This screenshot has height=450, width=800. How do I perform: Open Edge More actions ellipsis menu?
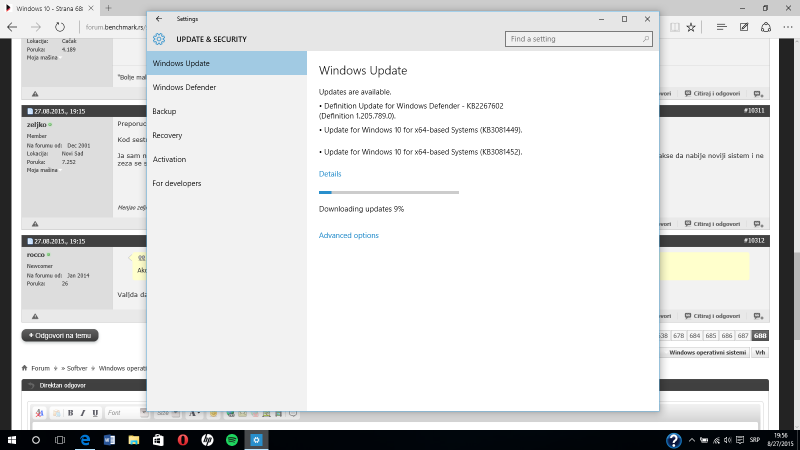coord(788,27)
